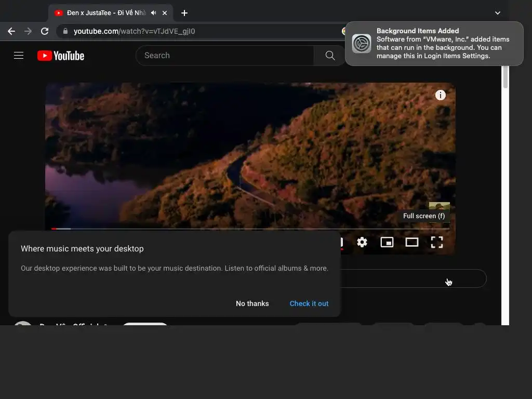Go forward in browser history
532x399 pixels.
(28, 31)
